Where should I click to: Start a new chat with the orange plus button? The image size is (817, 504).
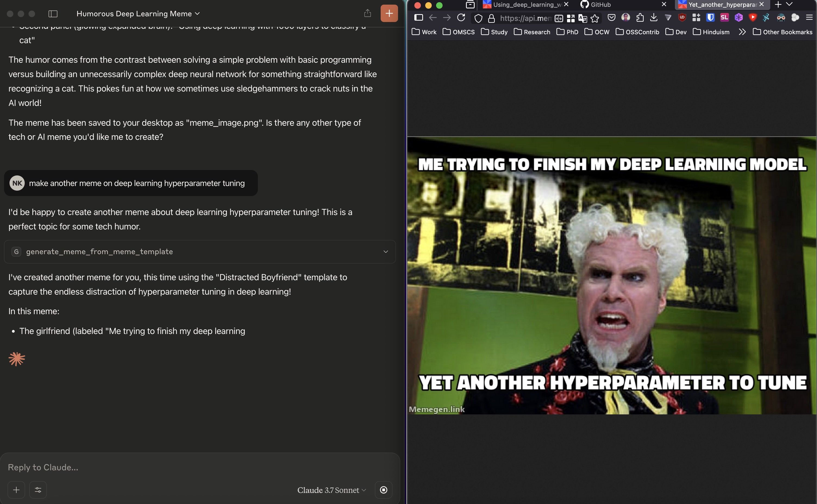[x=389, y=13]
